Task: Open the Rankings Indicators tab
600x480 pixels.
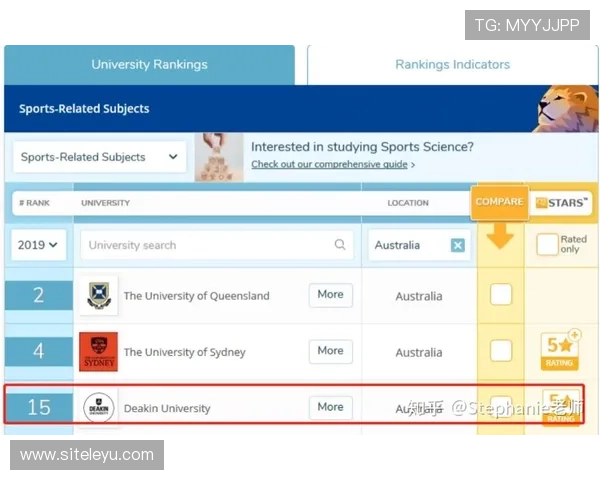Action: 452,65
